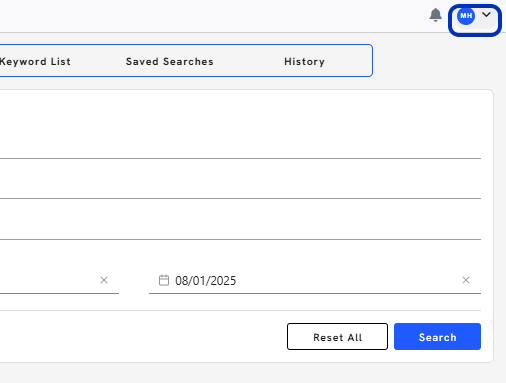Clear the left date field with X

coord(104,280)
